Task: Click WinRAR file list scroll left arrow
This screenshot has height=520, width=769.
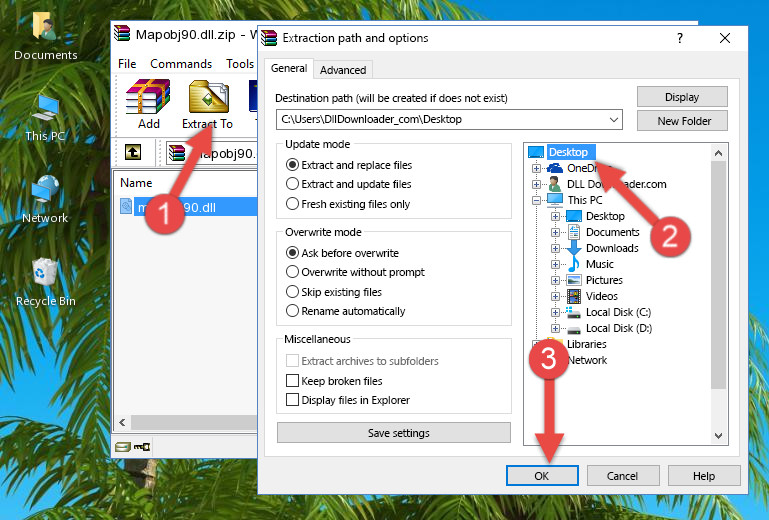Action: 122,422
